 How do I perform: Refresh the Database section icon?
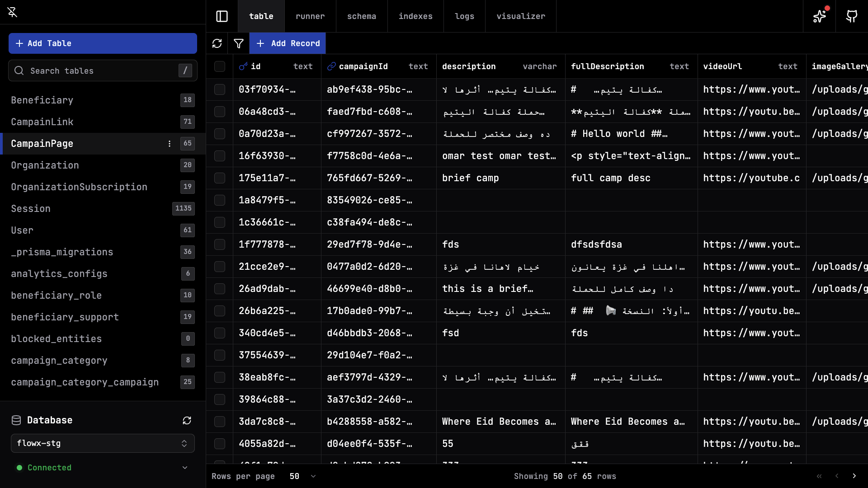point(187,420)
